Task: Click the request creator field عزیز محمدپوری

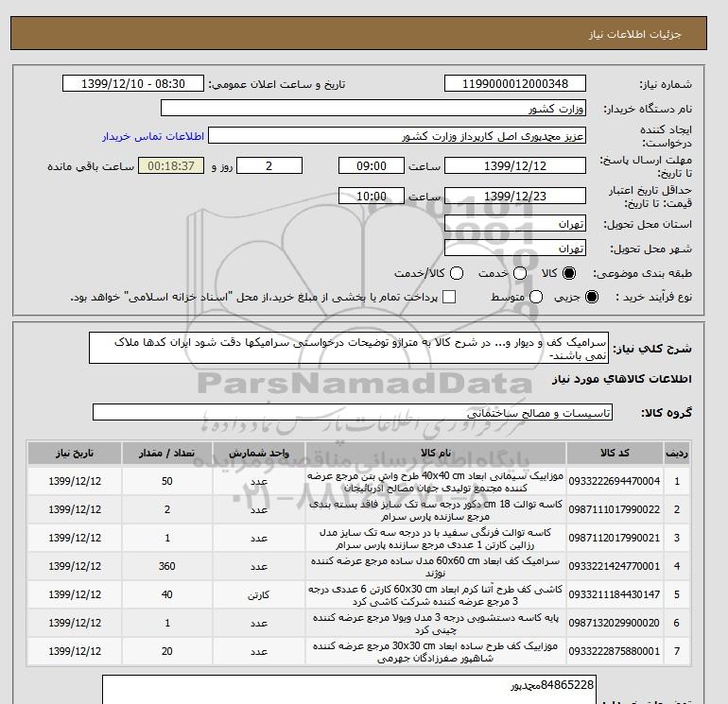Action: pyautogui.click(x=397, y=136)
